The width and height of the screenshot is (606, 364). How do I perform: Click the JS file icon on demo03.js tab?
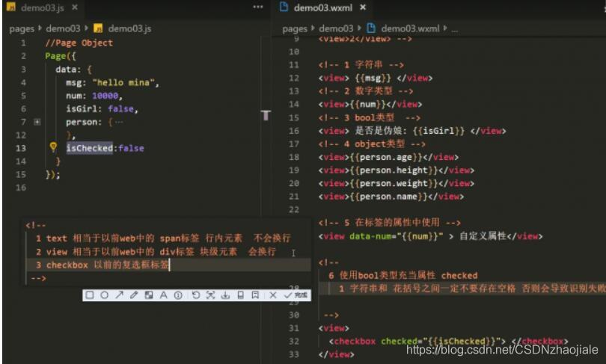(11, 7)
